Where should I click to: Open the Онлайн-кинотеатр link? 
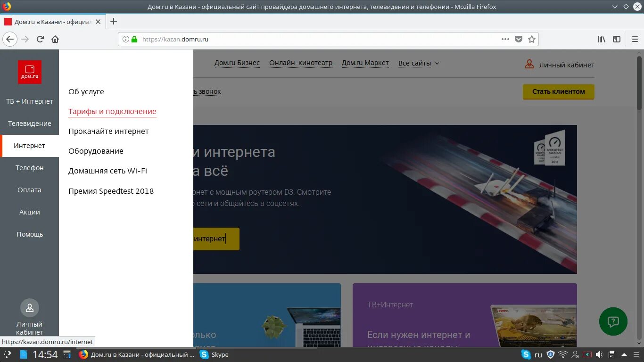point(301,63)
